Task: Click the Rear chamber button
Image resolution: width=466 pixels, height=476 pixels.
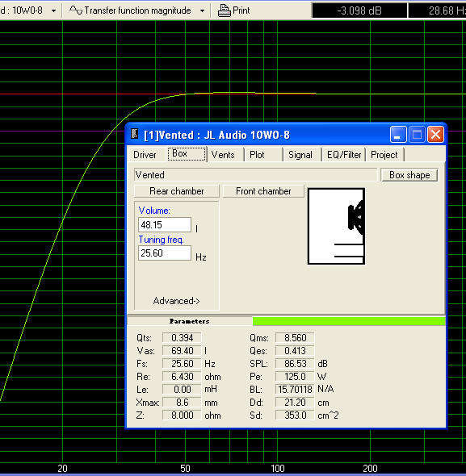Action: tap(177, 191)
